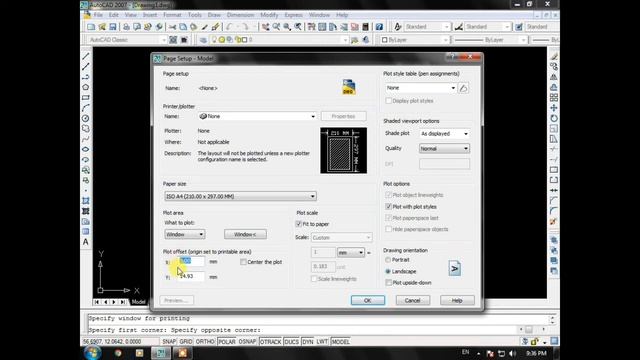Open the What to plot Window dropdown
Screen dimensions: 640x360
[x=184, y=234]
